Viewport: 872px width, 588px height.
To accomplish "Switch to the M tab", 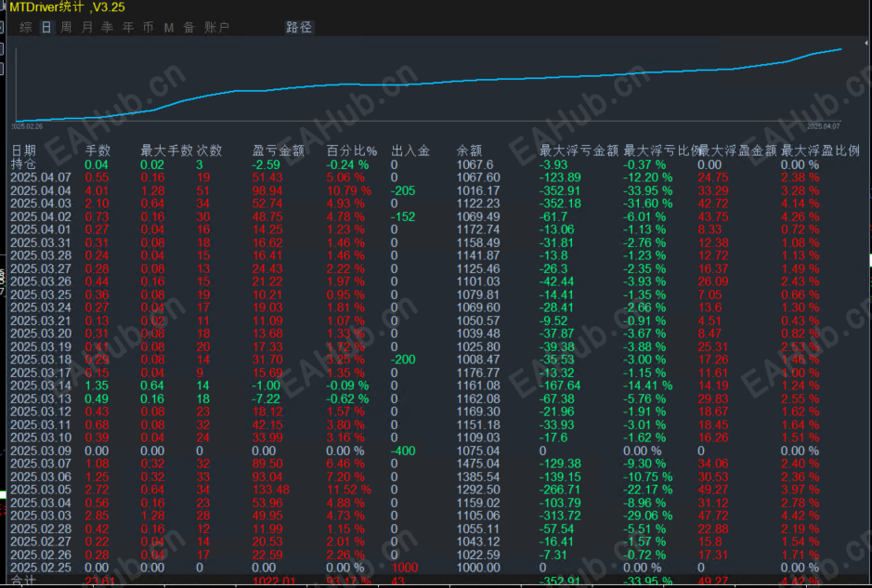I will coord(168,27).
